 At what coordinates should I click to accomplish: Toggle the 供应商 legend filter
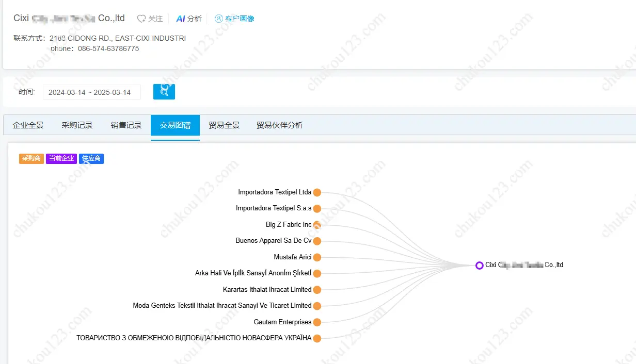coord(91,159)
